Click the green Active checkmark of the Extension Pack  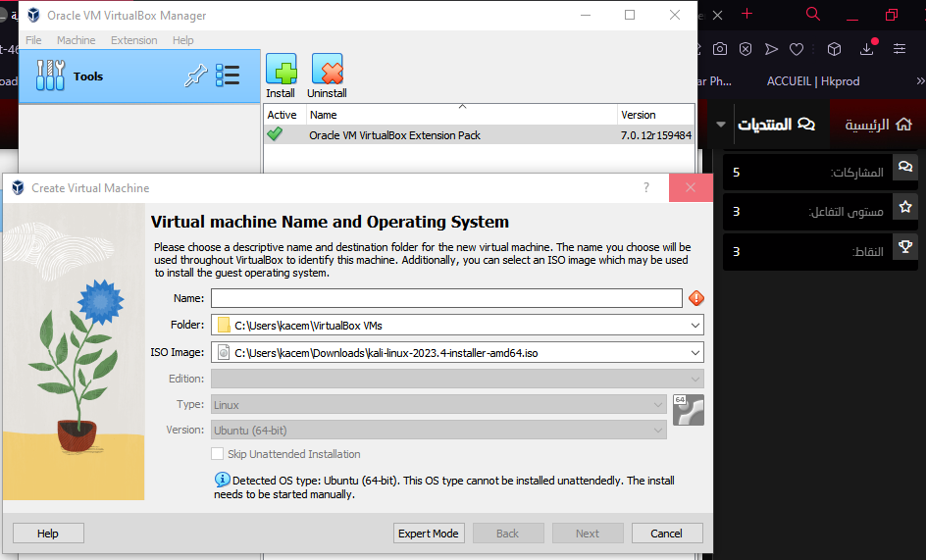point(275,134)
